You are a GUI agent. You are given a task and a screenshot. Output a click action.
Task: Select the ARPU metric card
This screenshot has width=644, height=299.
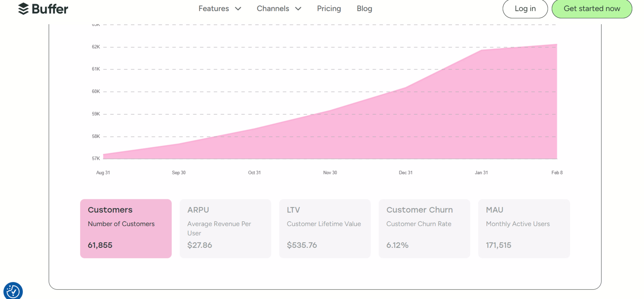[225, 228]
